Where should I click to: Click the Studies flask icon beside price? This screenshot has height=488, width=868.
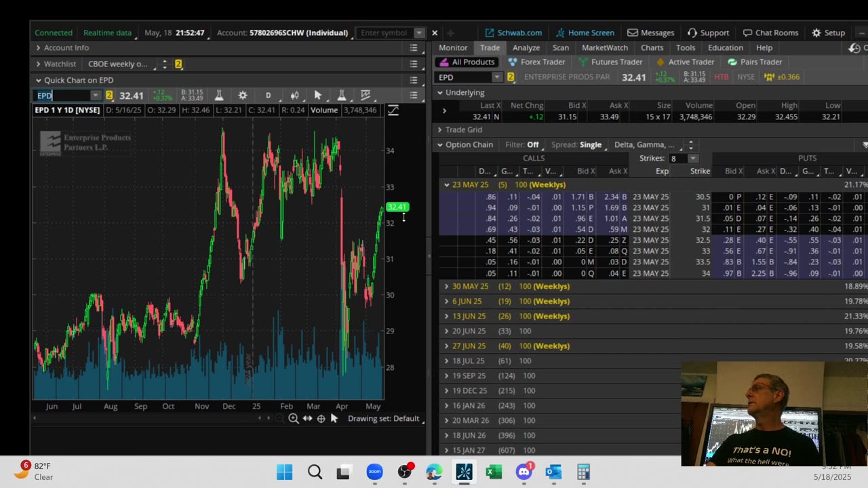pyautogui.click(x=219, y=96)
